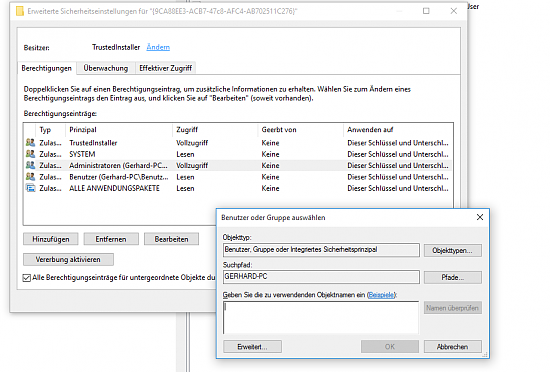This screenshot has width=550, height=372.
Task: Click the Geerbt von column header
Action: pos(279,130)
